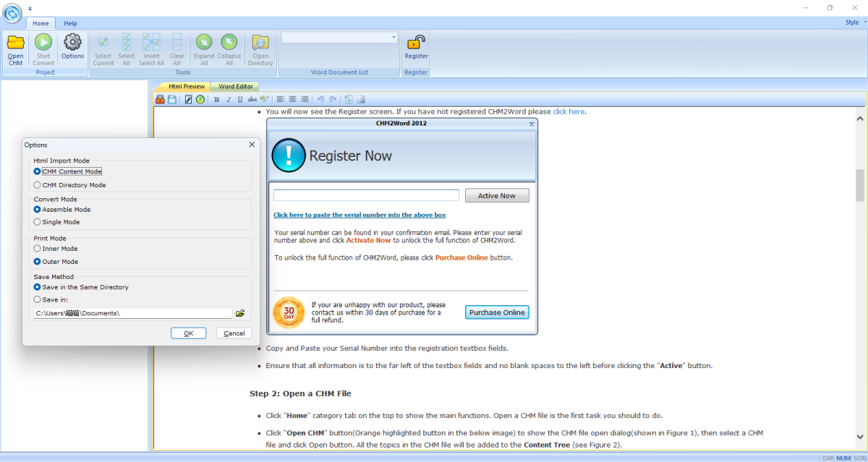This screenshot has height=462, width=868.
Task: Apply underline formatting in editor toolbar
Action: (x=239, y=99)
